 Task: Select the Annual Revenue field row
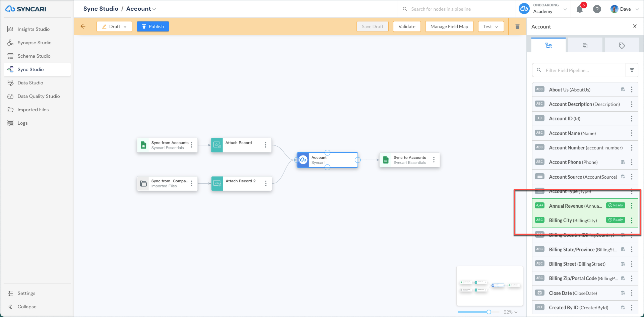(585, 206)
